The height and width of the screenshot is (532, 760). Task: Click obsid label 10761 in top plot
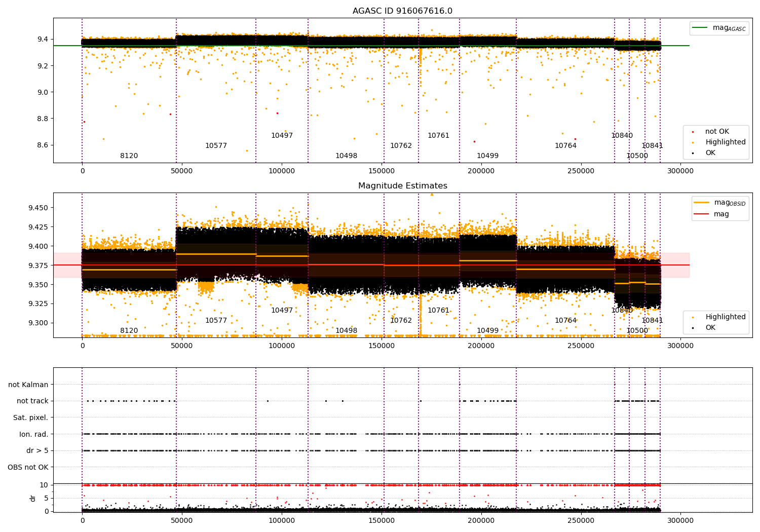tap(438, 136)
